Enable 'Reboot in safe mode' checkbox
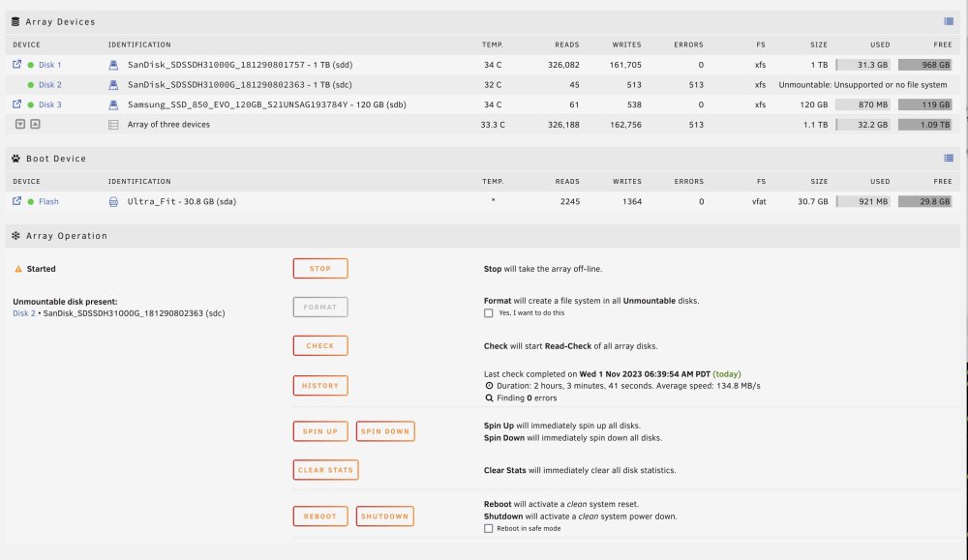968x560 pixels. click(488, 528)
